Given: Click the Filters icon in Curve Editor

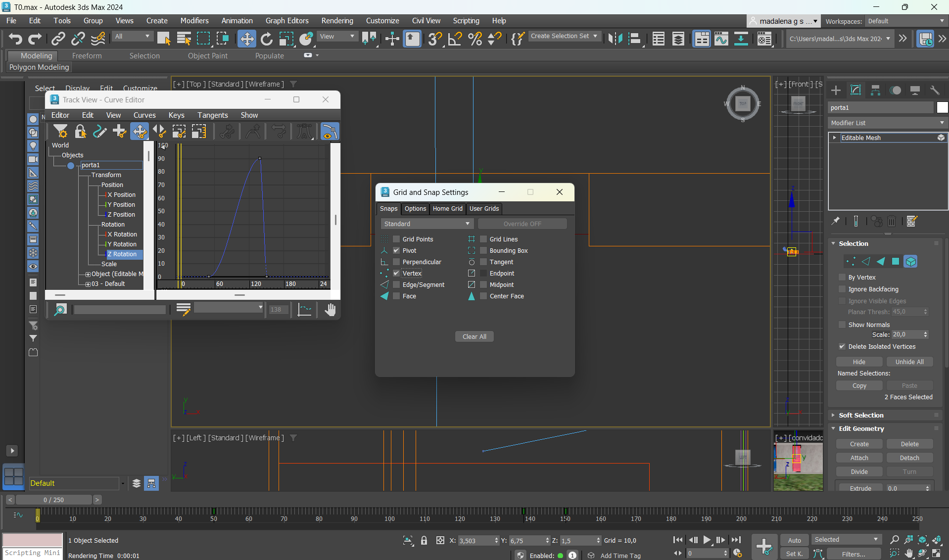Looking at the screenshot, I should 60,132.
